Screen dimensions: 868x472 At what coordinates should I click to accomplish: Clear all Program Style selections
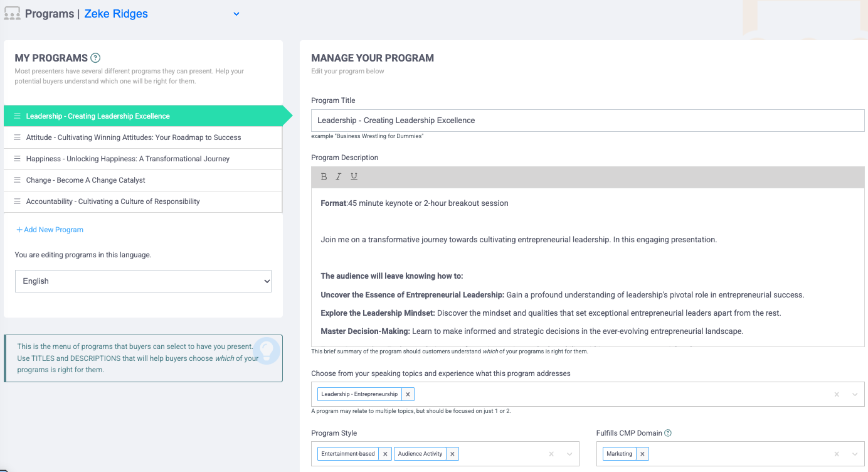[x=551, y=454]
